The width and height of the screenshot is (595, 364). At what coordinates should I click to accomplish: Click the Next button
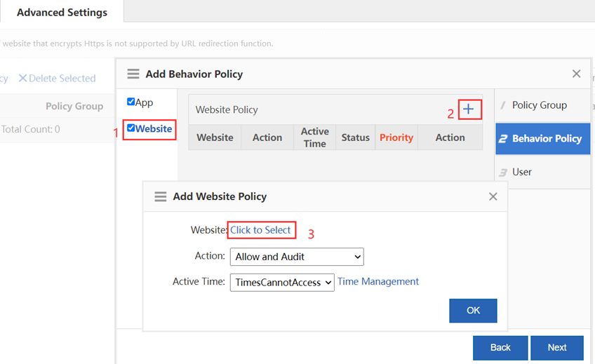(557, 347)
